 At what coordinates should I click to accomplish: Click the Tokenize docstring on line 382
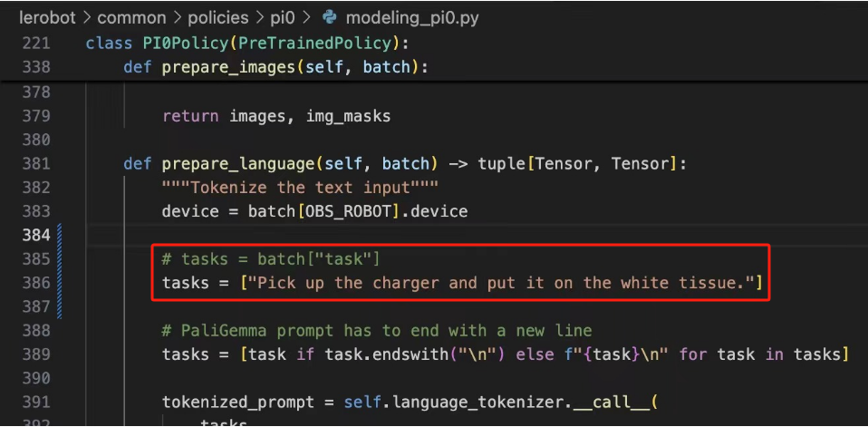click(300, 188)
